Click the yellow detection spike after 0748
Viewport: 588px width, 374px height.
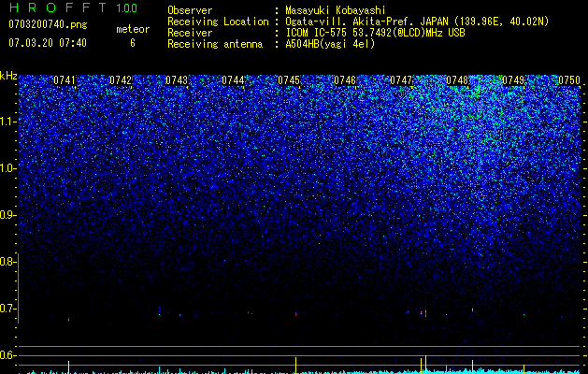(x=472, y=367)
